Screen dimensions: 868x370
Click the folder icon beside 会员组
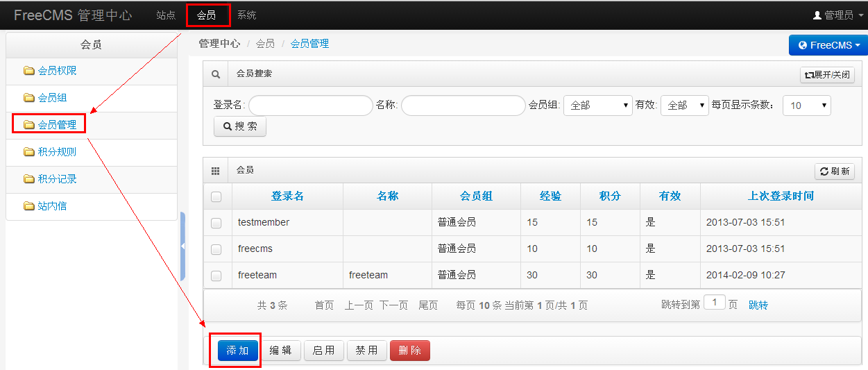[x=28, y=98]
